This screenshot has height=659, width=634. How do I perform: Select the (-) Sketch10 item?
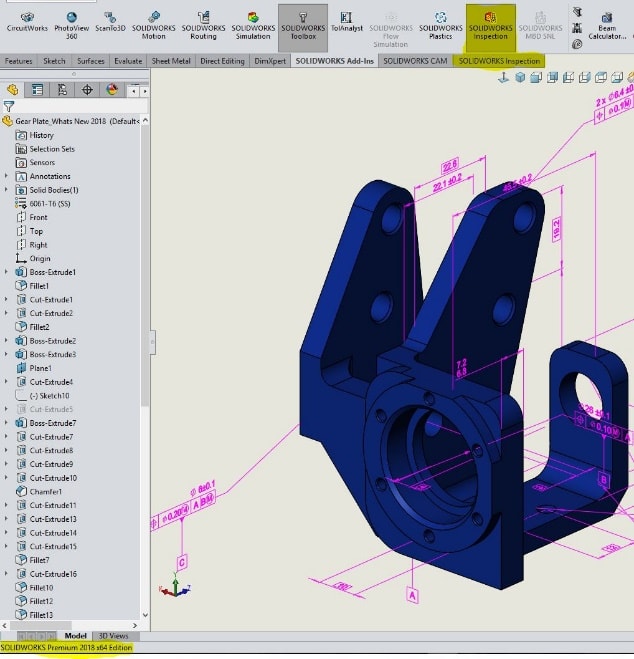coord(42,395)
